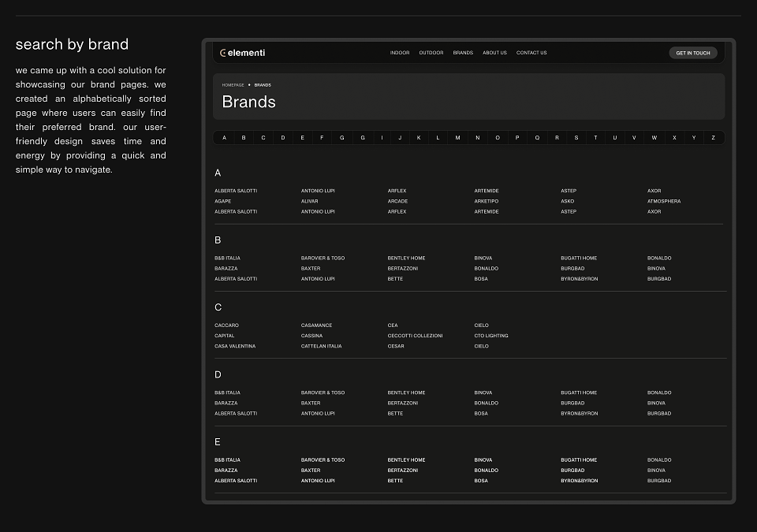Open the CATTELAN ITALIA brand page

click(322, 346)
